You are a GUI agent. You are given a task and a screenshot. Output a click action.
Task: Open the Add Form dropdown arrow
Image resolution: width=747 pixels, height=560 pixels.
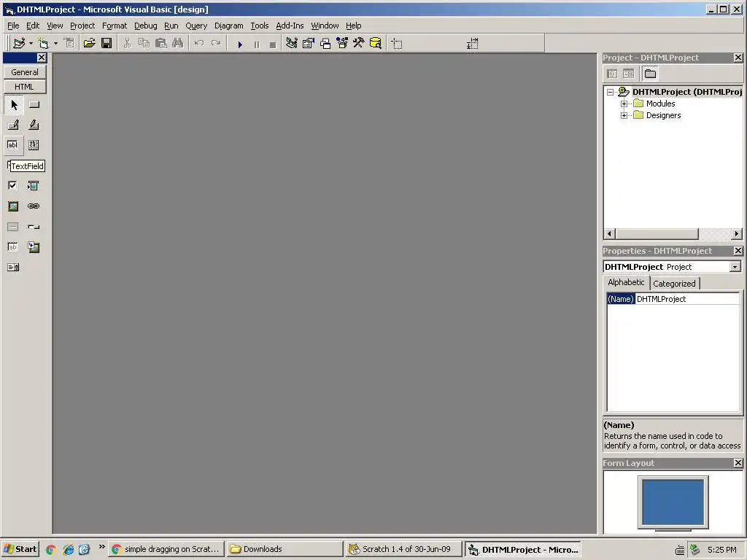click(55, 43)
